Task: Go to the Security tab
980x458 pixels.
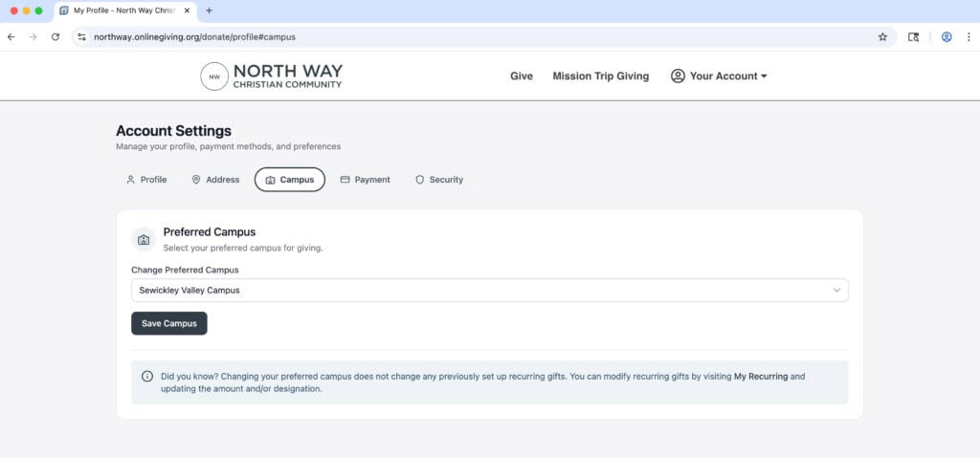Action: 438,180
